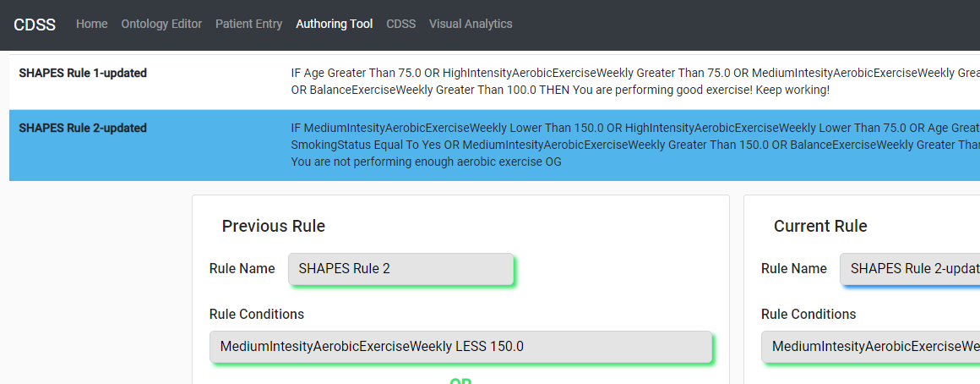Screen dimensions: 980x384
Task: Open the Patient Entry page
Action: point(248,24)
